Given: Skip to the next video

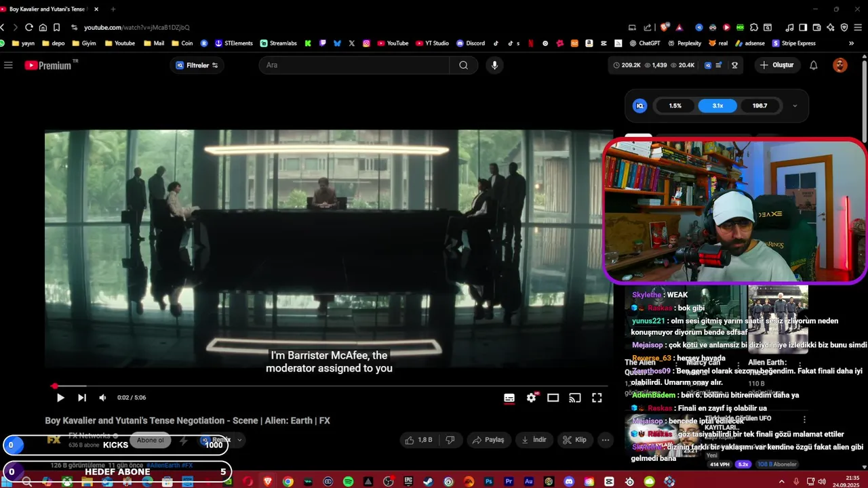Looking at the screenshot, I should pos(82,398).
